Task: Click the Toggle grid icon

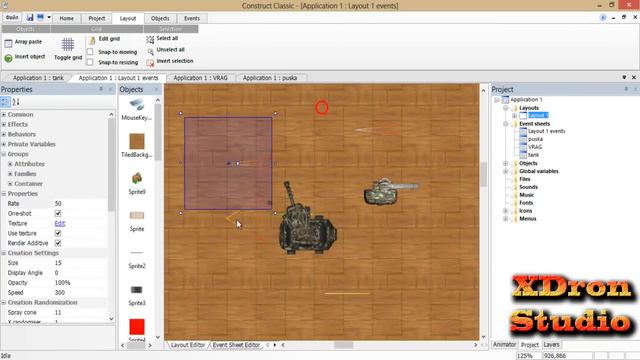Action: click(68, 44)
